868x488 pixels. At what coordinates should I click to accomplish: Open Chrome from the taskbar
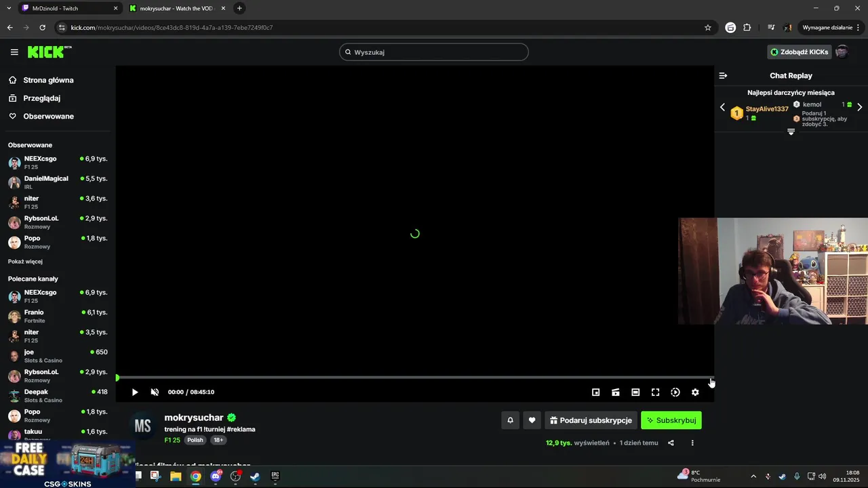click(195, 476)
